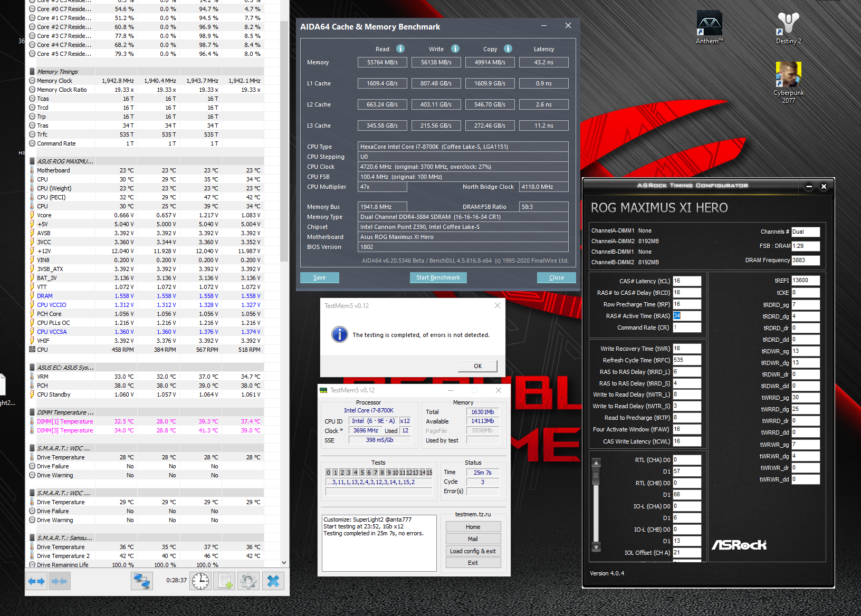Click the Close button in AIDA64 benchmark
The height and width of the screenshot is (616, 861).
pyautogui.click(x=557, y=277)
